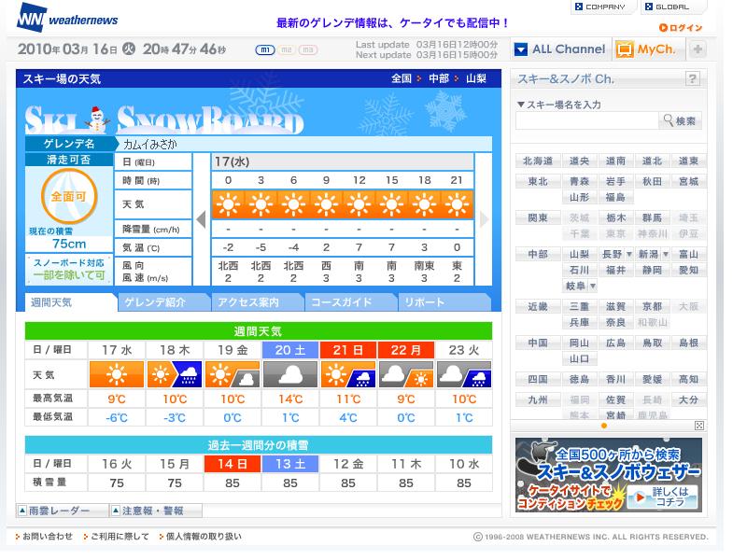This screenshot has height=560, width=747.
Task: Click the plus add channel button
Action: click(697, 49)
